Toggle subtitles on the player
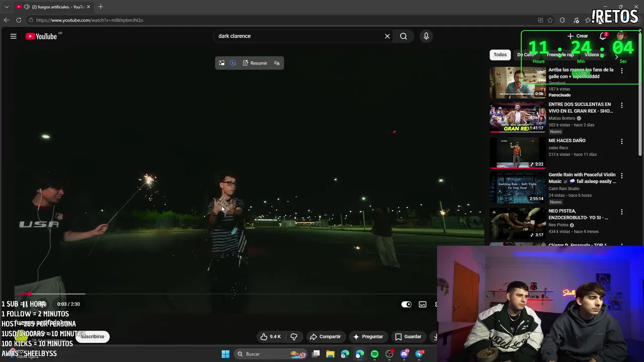This screenshot has width=644, height=362. (x=423, y=304)
